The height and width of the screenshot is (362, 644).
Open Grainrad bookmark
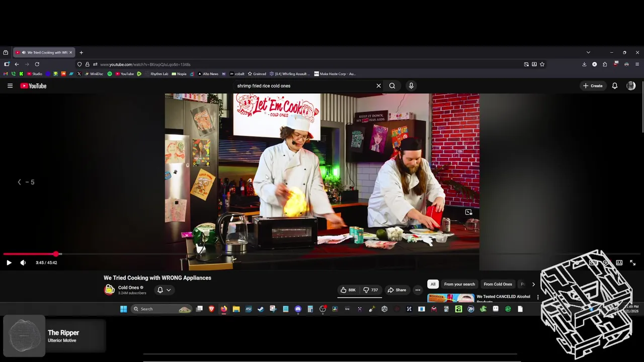(x=257, y=74)
